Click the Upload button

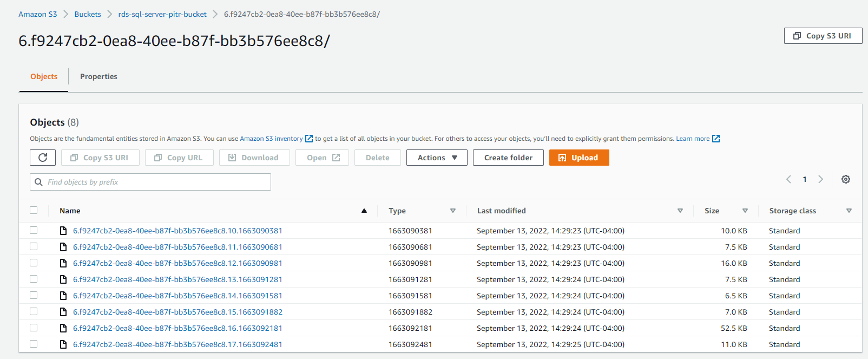579,158
